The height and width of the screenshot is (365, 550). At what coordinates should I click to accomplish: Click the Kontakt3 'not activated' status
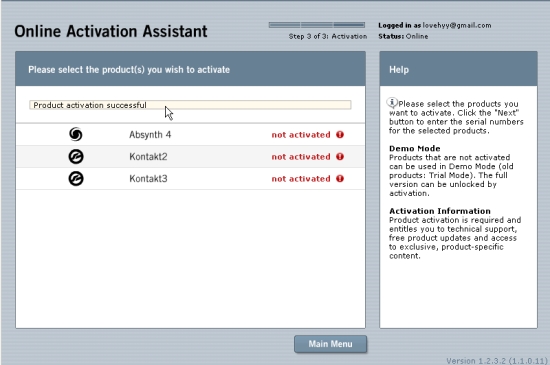tap(301, 179)
